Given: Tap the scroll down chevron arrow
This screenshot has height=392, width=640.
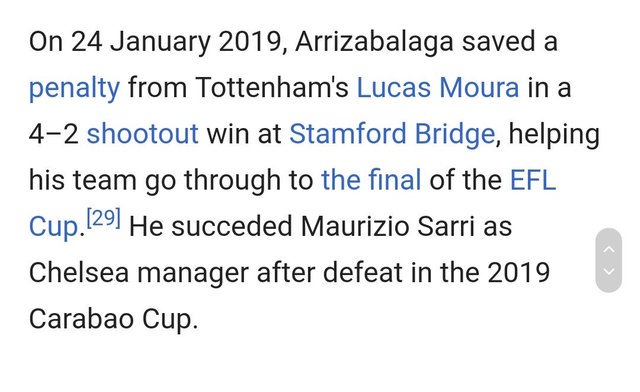Looking at the screenshot, I should click(x=609, y=271).
